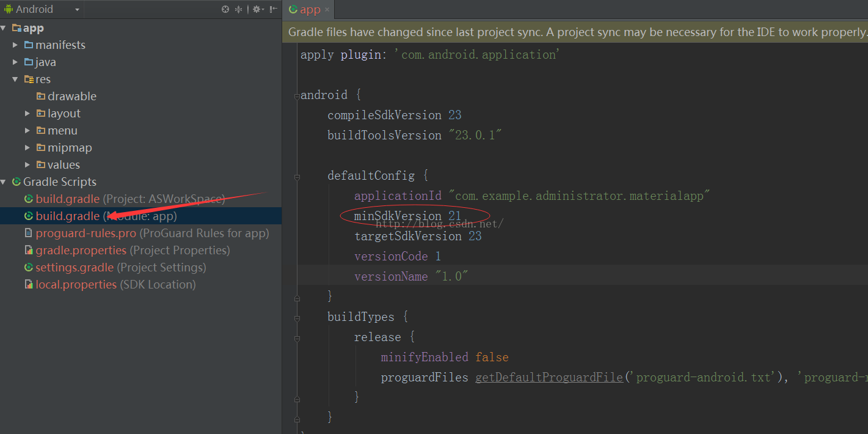This screenshot has height=434, width=868.
Task: Select the manifests folder icon
Action: [x=29, y=45]
